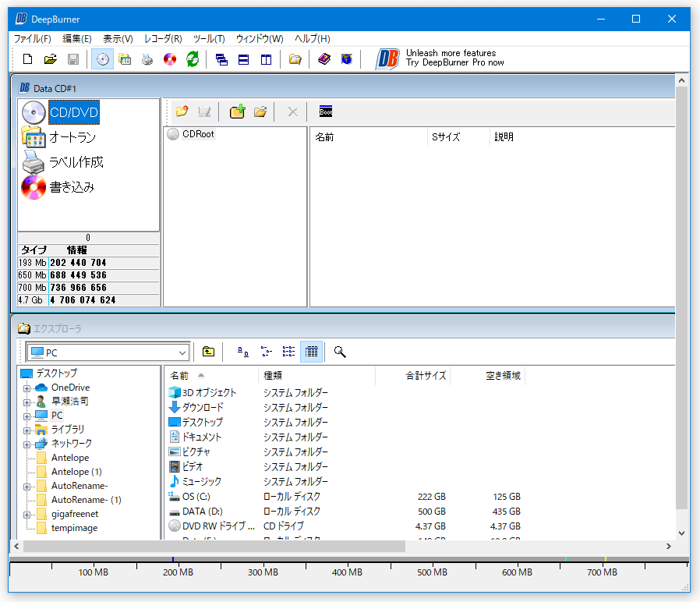Viewport: 700px width, 602px height.
Task: Click the green refresh arrows icon
Action: pos(193,59)
